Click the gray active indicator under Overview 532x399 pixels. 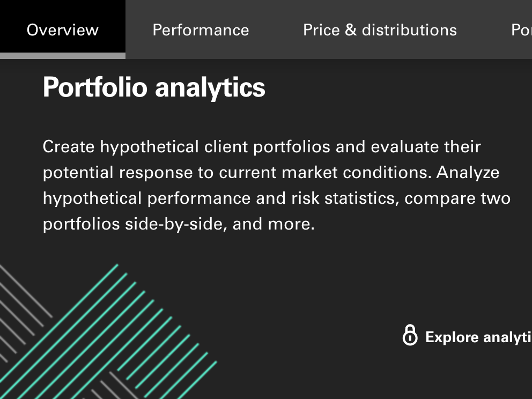click(x=63, y=56)
